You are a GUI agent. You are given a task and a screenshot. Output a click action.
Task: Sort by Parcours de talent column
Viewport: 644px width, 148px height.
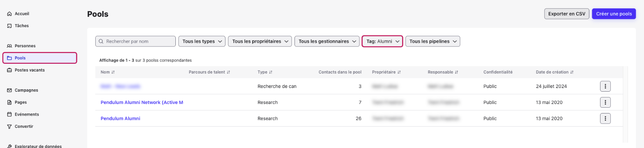pyautogui.click(x=209, y=72)
